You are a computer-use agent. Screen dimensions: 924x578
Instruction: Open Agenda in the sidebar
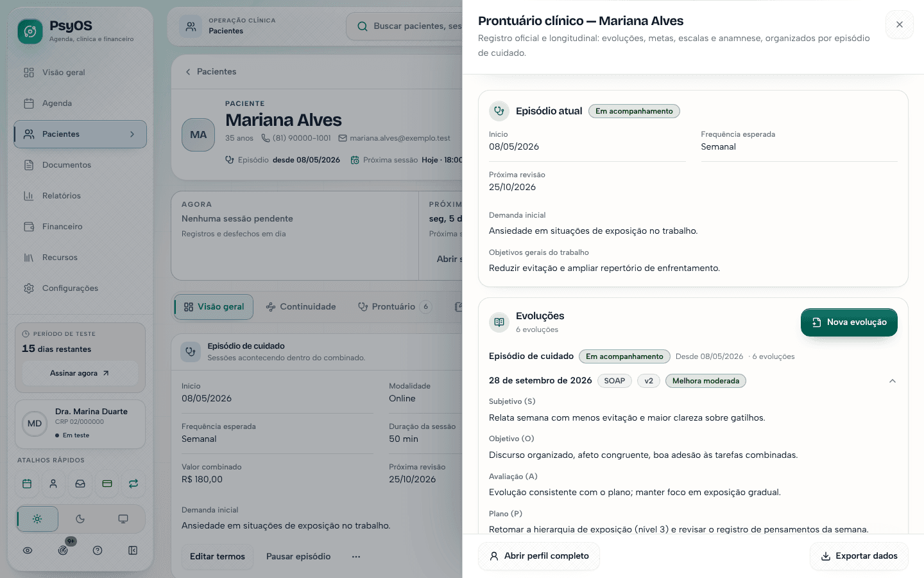(80, 103)
